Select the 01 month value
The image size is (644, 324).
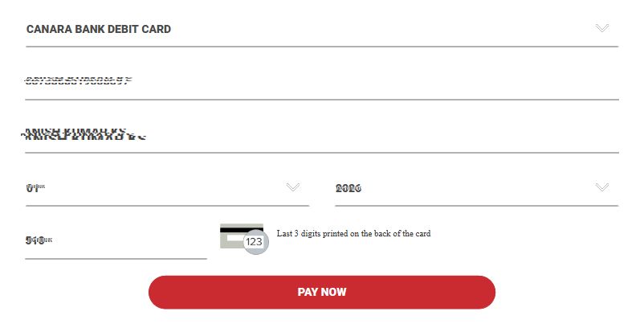(33, 188)
